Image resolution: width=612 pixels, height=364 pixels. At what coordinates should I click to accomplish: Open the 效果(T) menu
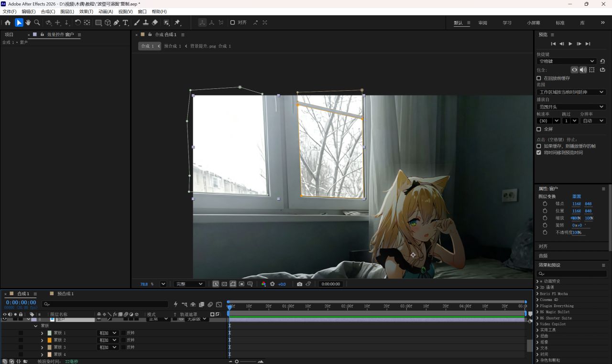click(87, 11)
